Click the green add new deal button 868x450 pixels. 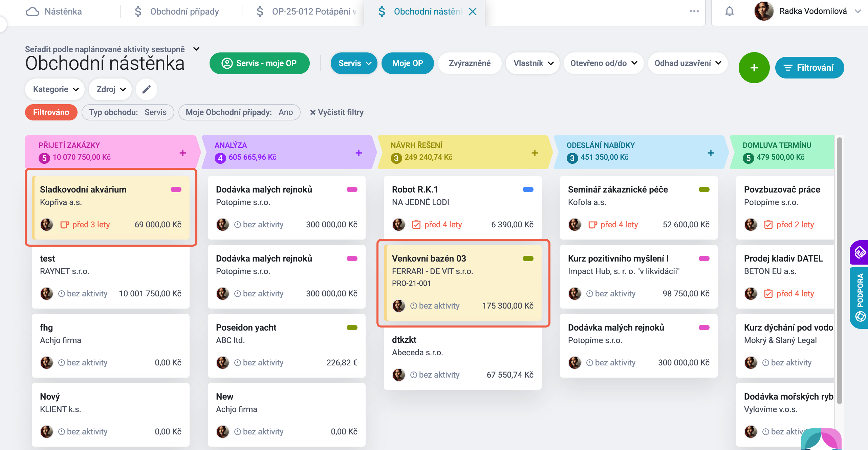(x=754, y=68)
